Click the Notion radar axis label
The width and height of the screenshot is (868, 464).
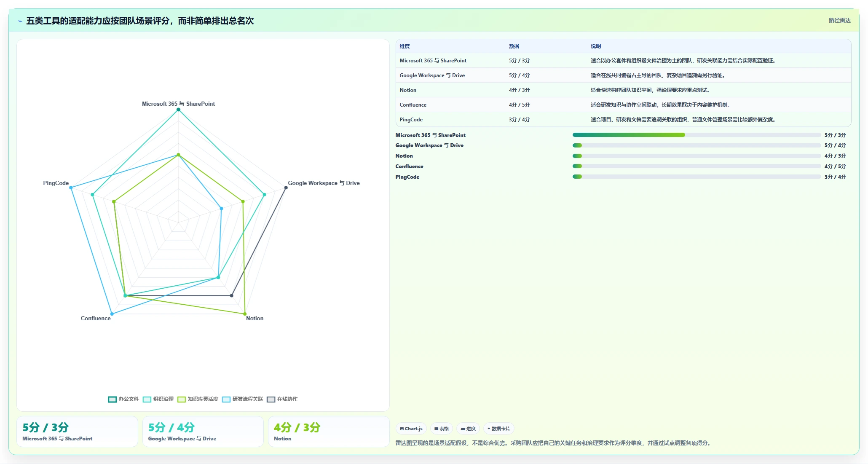click(x=255, y=318)
